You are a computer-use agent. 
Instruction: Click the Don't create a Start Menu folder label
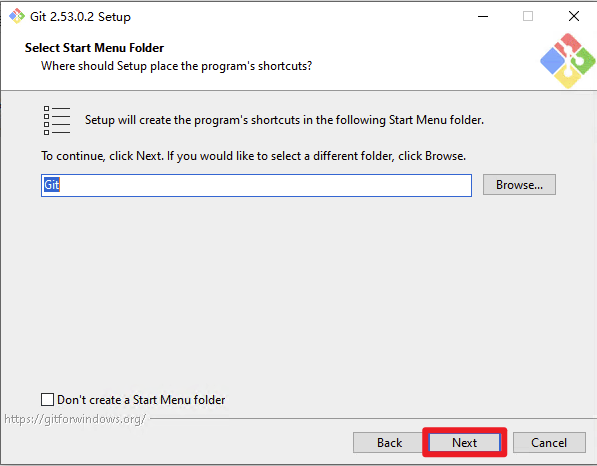pos(141,400)
